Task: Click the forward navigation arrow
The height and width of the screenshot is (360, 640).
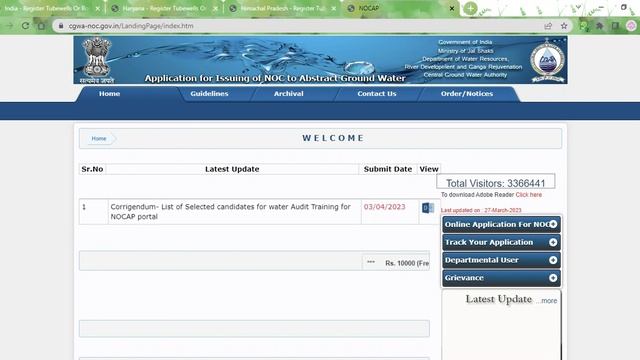Action: pos(10,26)
